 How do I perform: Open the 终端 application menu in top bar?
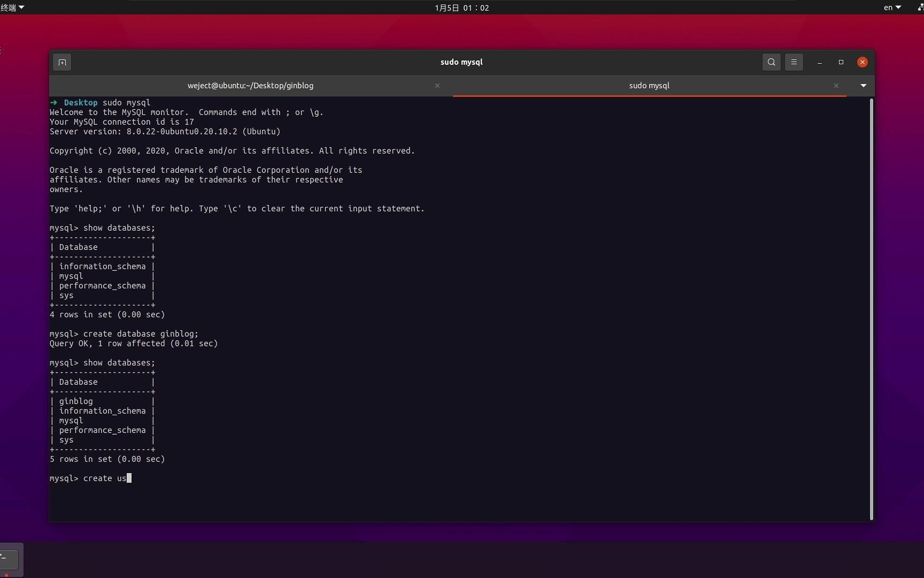12,7
